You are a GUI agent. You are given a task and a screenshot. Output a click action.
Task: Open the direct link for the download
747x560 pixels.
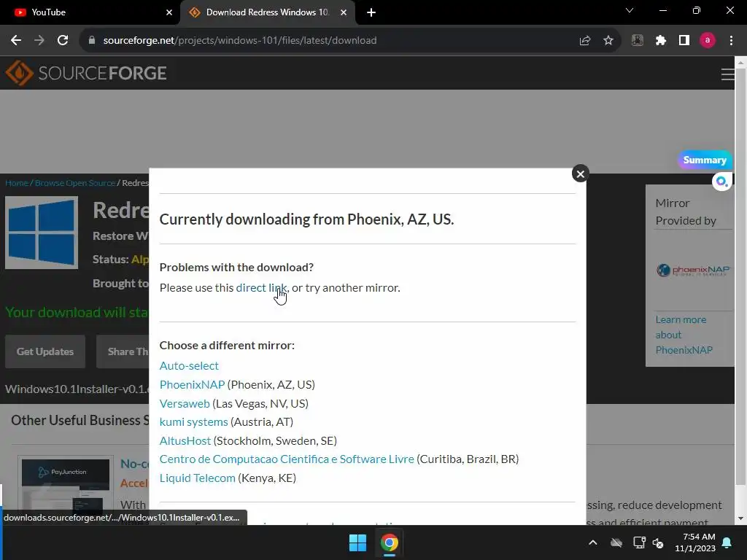click(262, 287)
